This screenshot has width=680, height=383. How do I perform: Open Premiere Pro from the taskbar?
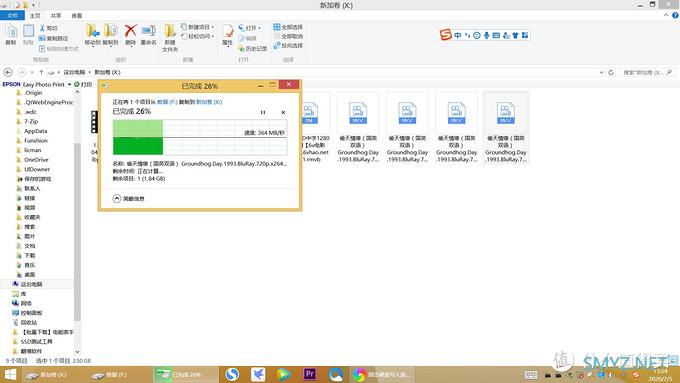coord(310,374)
